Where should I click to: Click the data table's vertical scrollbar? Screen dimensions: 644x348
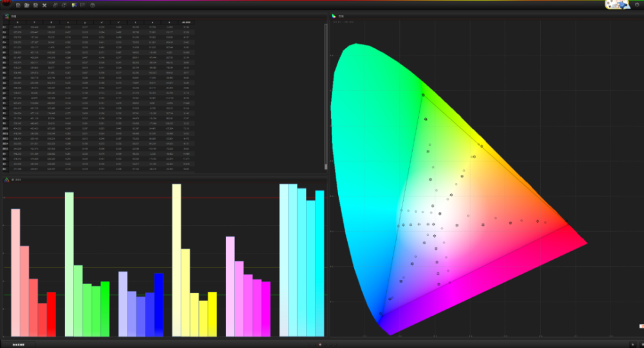click(x=325, y=97)
